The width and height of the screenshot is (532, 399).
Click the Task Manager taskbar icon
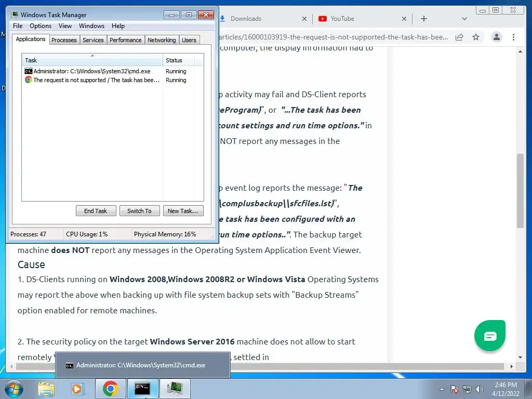click(x=175, y=389)
